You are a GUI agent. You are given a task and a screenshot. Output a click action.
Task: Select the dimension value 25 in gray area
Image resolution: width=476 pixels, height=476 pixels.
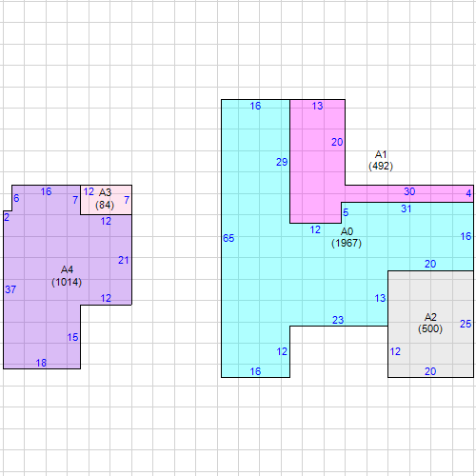pos(466,324)
